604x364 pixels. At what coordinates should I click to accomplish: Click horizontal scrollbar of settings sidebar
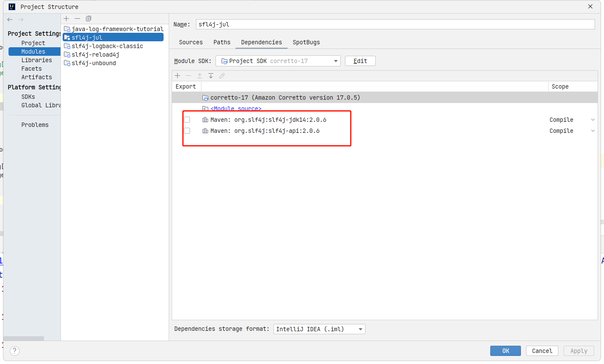23,338
